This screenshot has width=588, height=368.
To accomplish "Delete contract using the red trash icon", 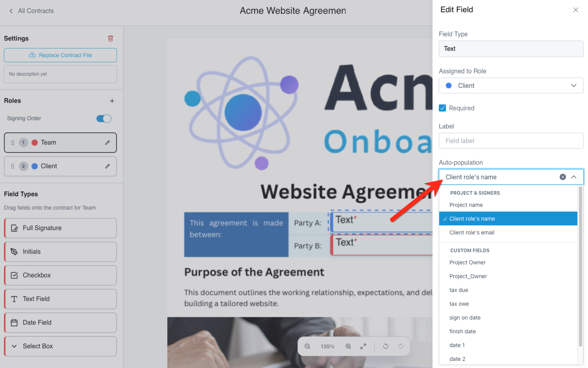I will click(111, 38).
